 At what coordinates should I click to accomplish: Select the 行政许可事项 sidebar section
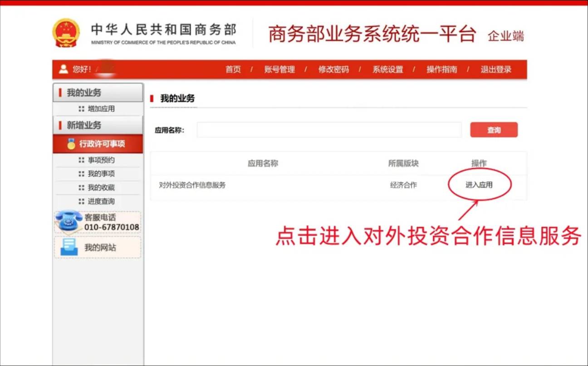point(98,144)
